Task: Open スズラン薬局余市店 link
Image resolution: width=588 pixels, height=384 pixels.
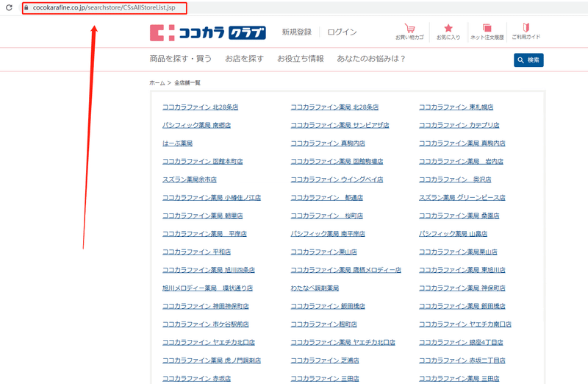Action: [x=190, y=179]
